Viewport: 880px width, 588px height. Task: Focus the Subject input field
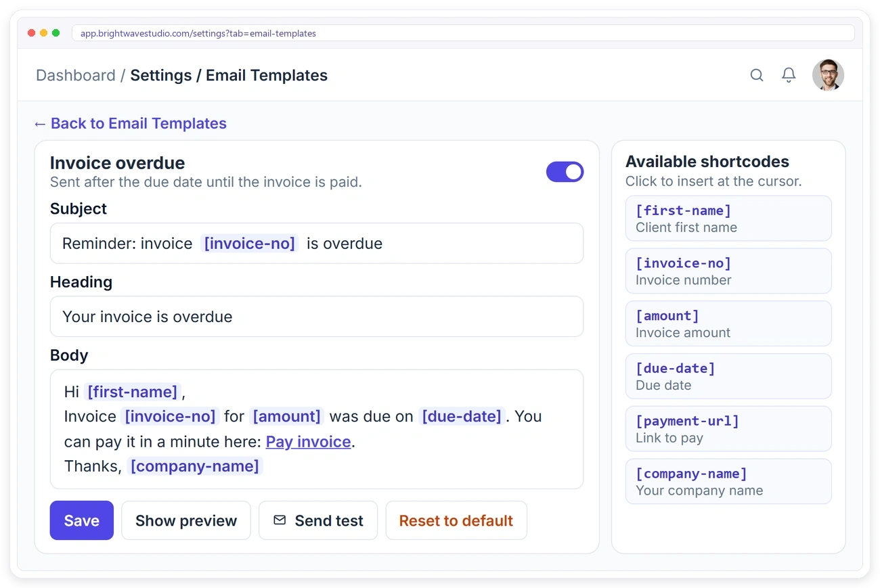tap(317, 244)
